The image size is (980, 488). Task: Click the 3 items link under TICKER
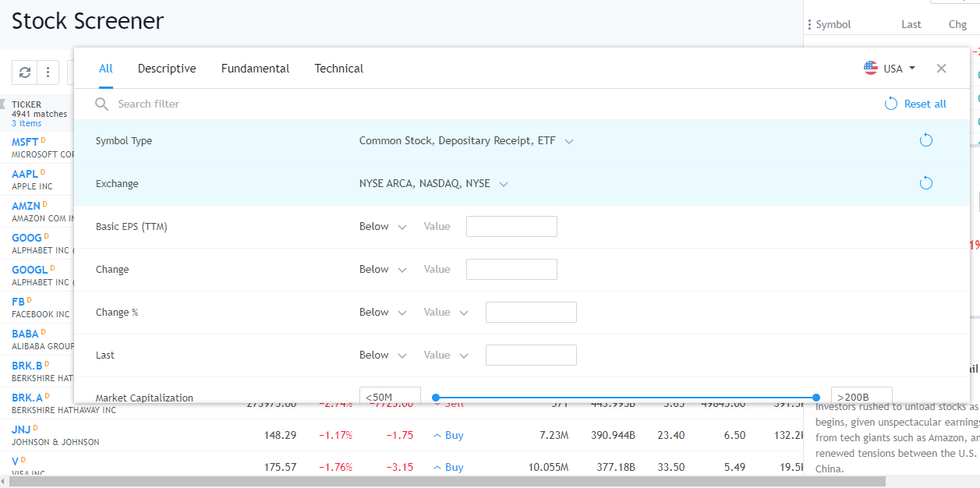(27, 123)
